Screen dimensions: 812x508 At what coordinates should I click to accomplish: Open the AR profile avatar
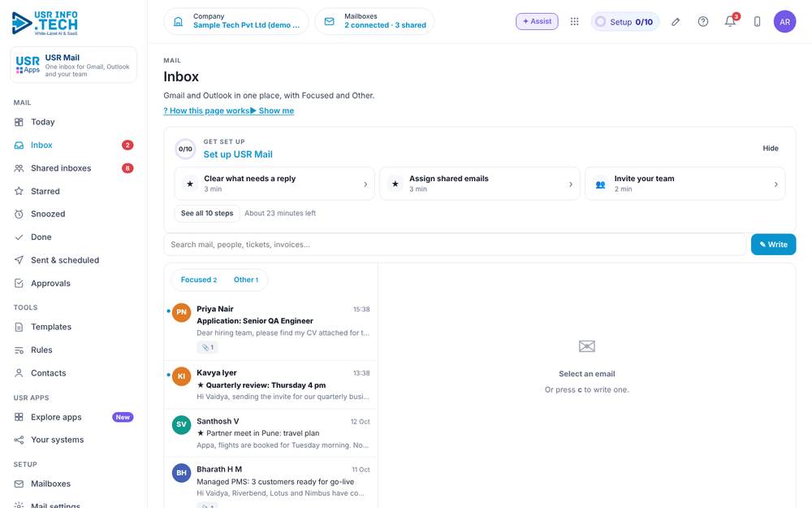pyautogui.click(x=784, y=22)
